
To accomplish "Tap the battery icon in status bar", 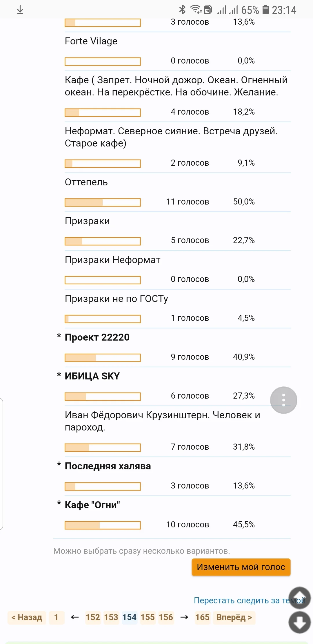I will point(265,10).
